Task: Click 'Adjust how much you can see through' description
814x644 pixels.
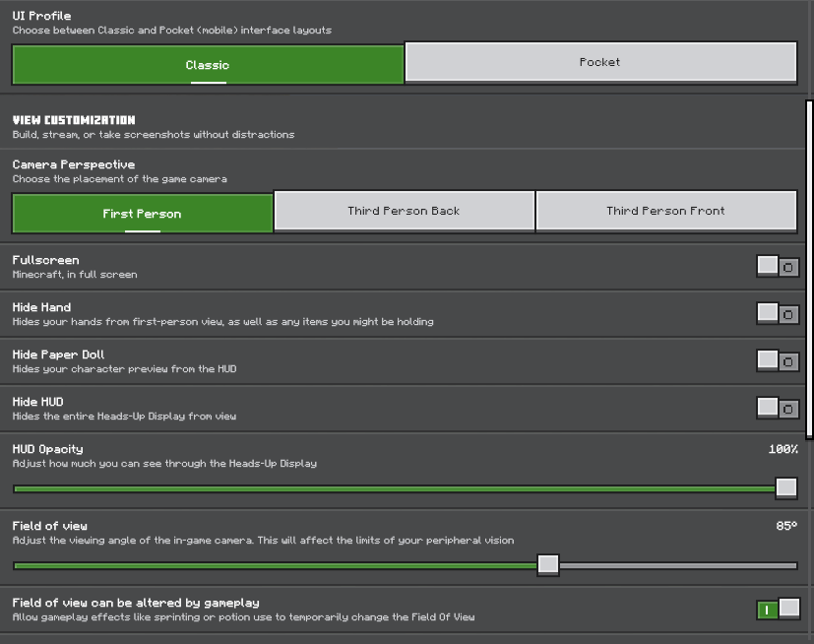Action: [x=164, y=463]
